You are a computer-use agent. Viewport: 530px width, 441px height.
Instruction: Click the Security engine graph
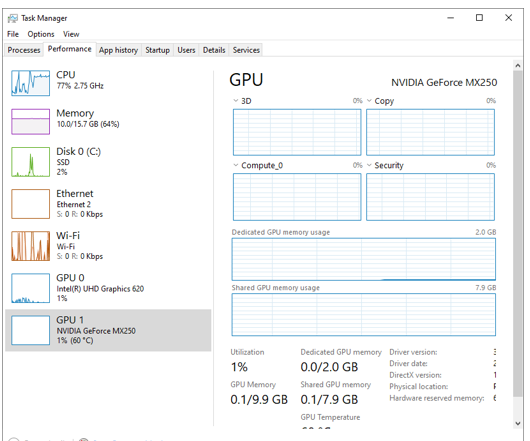tap(430, 197)
